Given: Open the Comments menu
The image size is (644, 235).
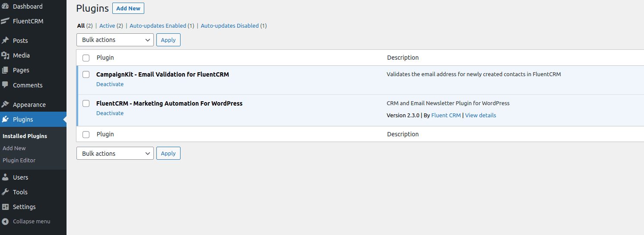Looking at the screenshot, I should tap(33, 85).
